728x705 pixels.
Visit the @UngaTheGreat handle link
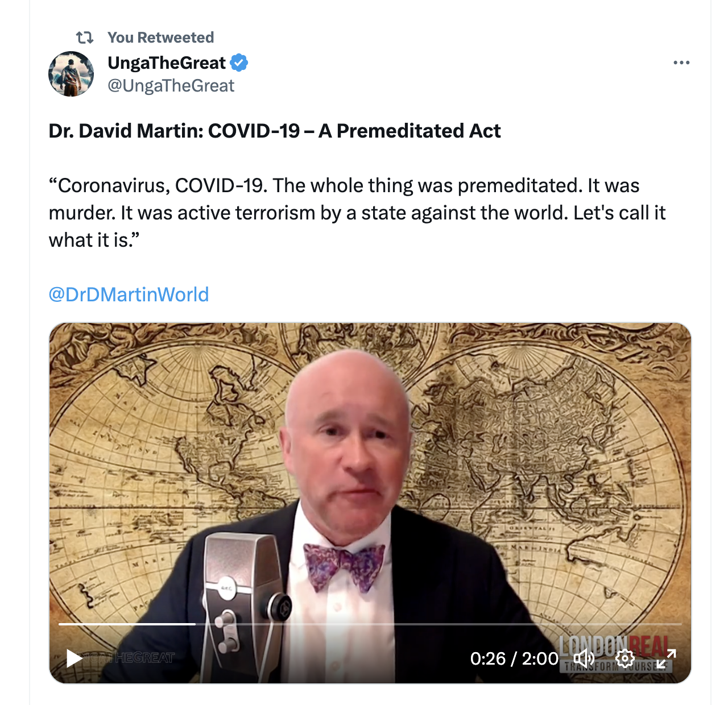tap(171, 86)
